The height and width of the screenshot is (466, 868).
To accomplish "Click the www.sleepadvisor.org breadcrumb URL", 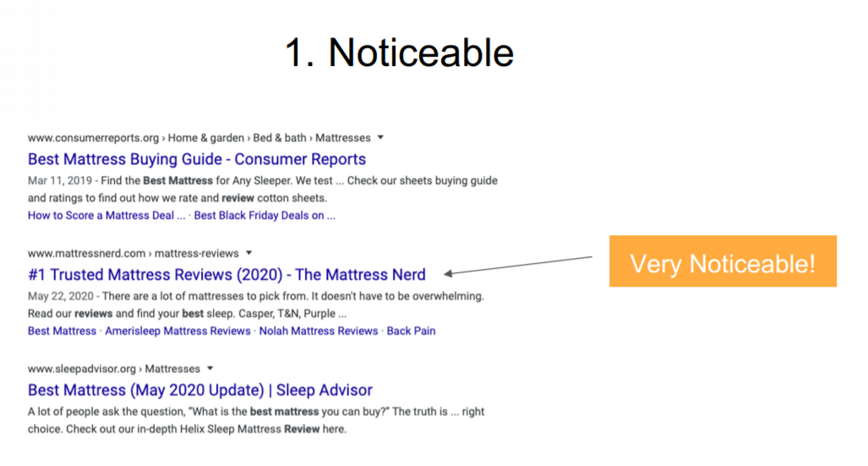I will click(82, 369).
